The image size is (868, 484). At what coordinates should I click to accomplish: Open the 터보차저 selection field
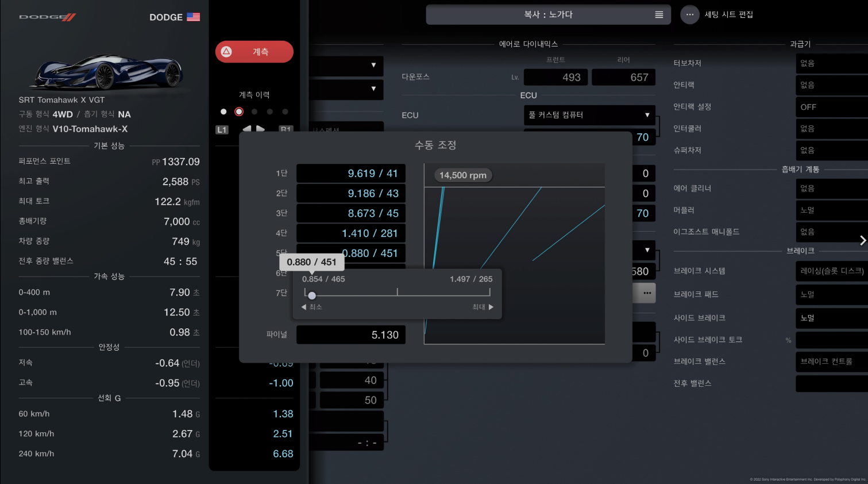pos(832,63)
